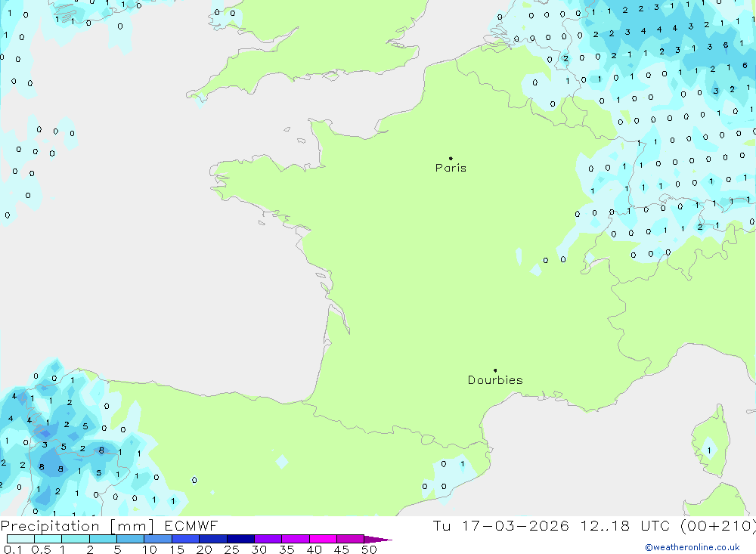Click the legend value "50"
The width and height of the screenshot is (756, 554).
point(369,549)
